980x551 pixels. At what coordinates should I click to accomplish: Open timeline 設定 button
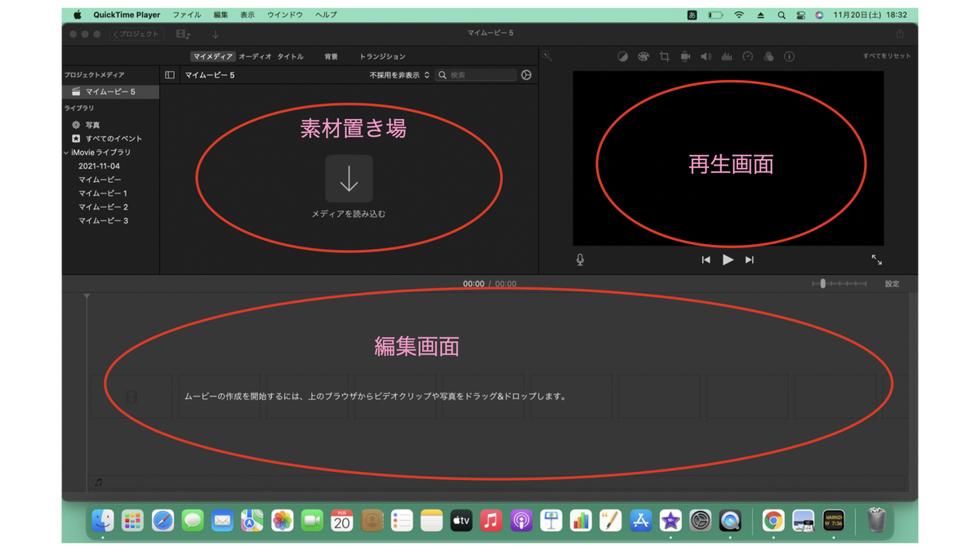coord(892,284)
